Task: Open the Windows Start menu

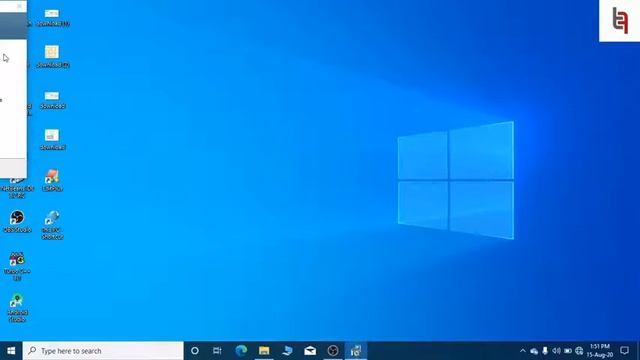Action: 11,351
